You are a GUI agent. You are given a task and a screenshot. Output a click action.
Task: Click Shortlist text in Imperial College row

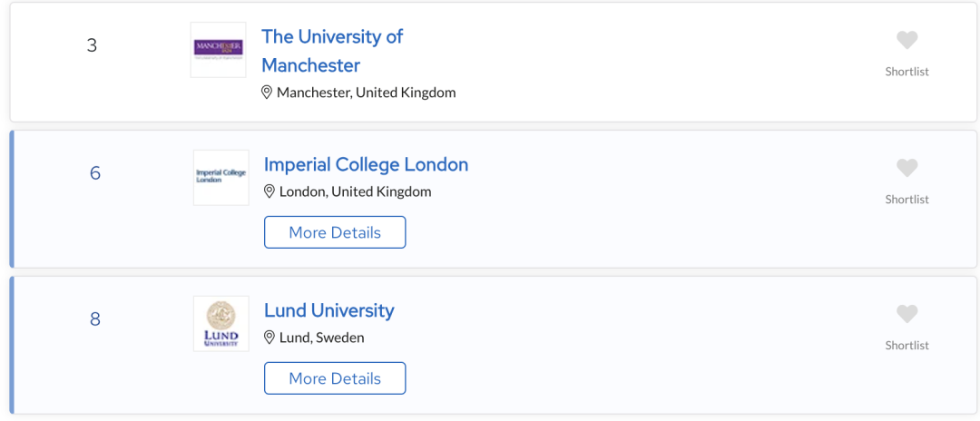(x=906, y=200)
